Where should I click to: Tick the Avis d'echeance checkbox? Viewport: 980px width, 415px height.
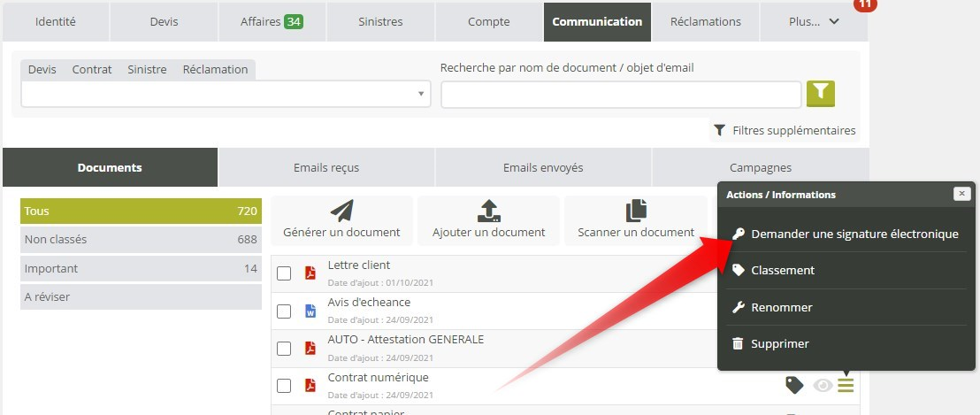(284, 311)
